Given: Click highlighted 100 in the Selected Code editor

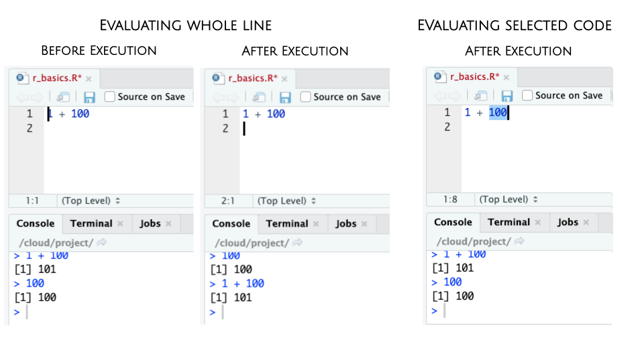Looking at the screenshot, I should pos(498,113).
